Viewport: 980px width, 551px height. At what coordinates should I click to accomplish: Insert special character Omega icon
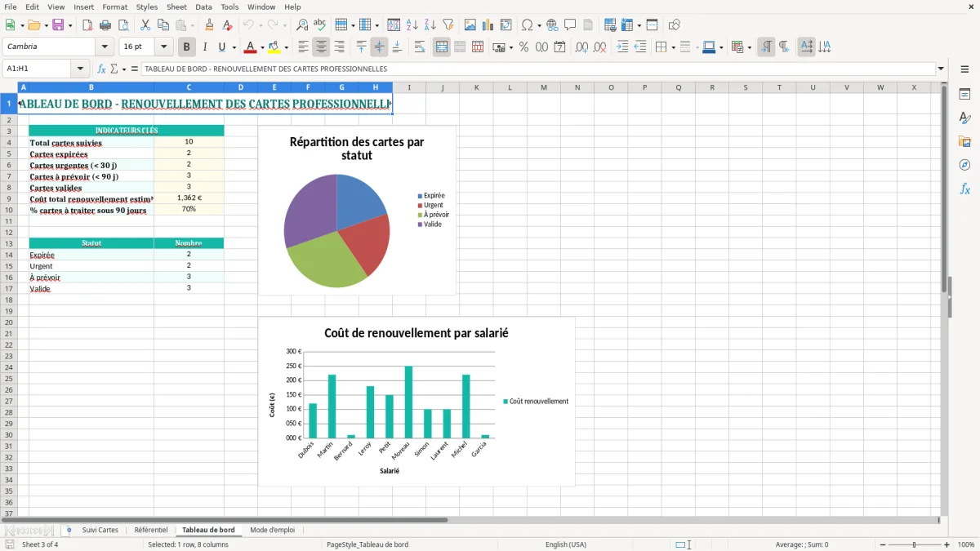coord(527,25)
